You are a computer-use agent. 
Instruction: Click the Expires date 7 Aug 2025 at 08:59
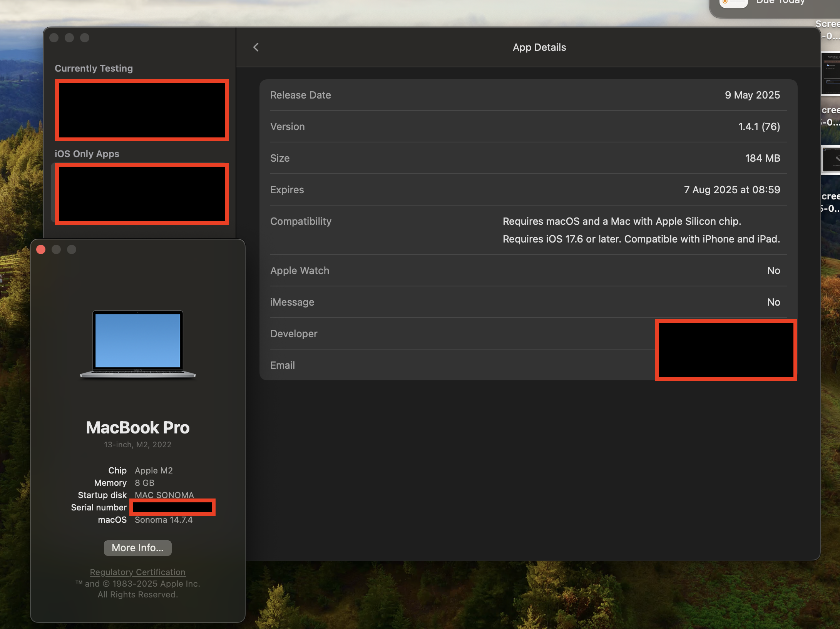pyautogui.click(x=732, y=190)
